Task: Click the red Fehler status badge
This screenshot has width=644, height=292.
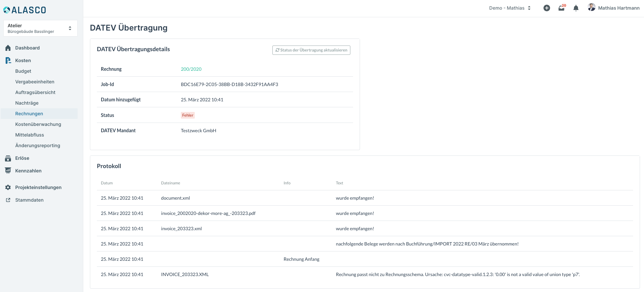Action: point(187,115)
